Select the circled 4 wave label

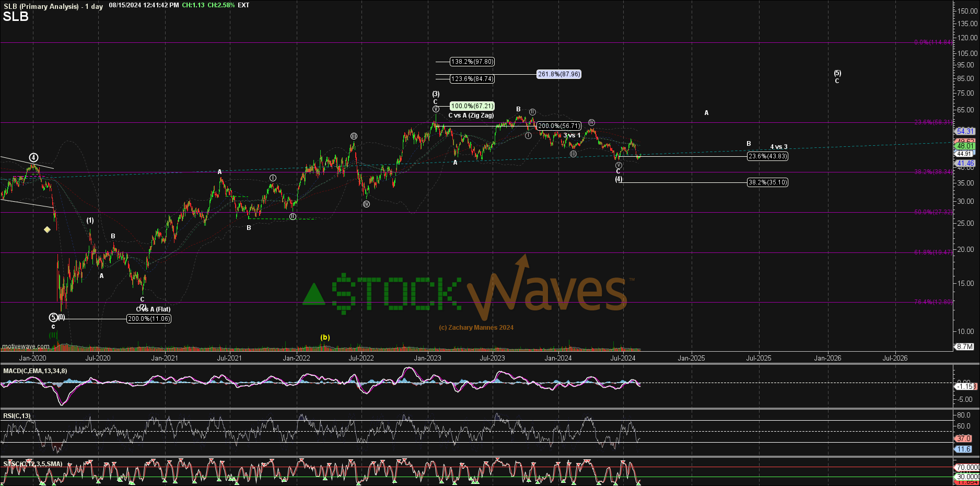[x=33, y=157]
